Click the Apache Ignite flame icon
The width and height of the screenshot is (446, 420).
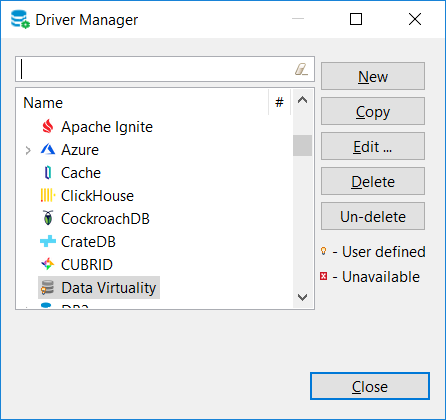(x=48, y=127)
